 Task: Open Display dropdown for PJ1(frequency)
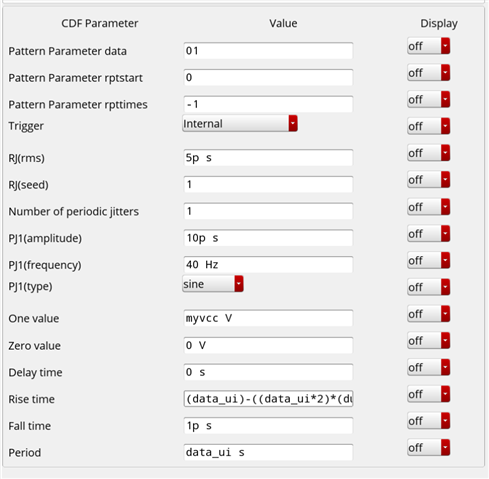coord(429,260)
